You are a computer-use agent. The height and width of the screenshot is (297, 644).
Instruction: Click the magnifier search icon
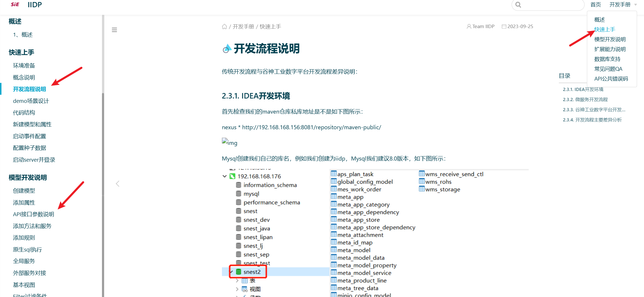tap(518, 5)
